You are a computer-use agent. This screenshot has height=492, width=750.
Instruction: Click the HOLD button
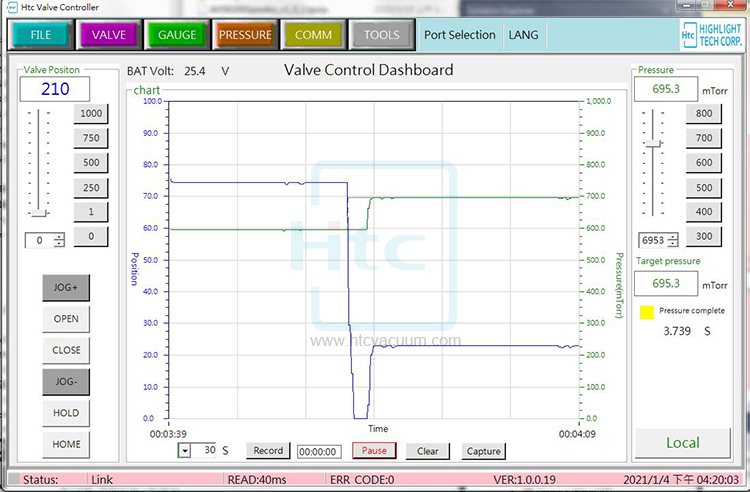pyautogui.click(x=66, y=413)
